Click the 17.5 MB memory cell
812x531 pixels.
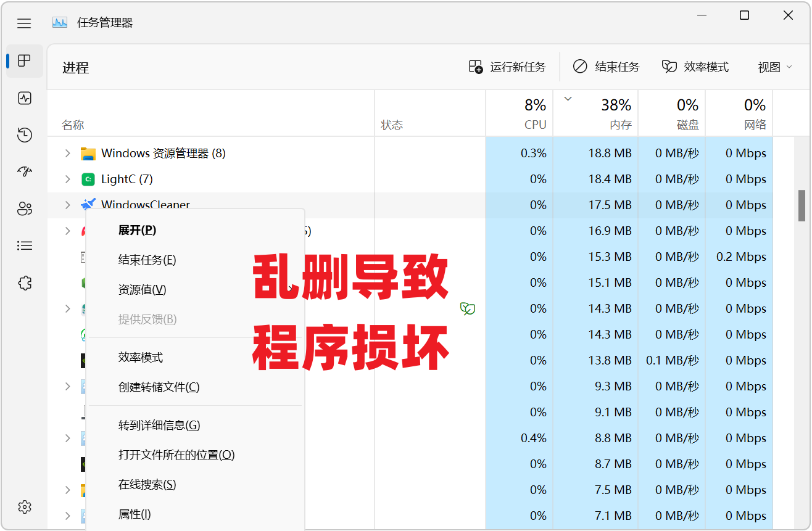[x=595, y=205]
